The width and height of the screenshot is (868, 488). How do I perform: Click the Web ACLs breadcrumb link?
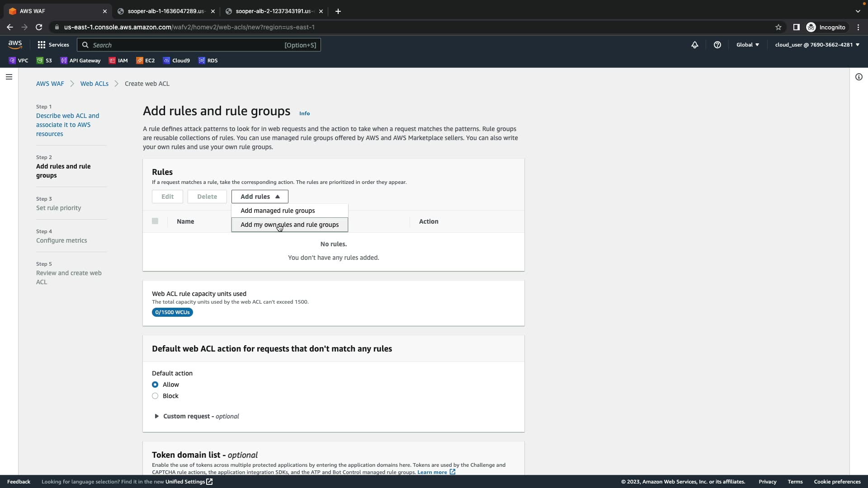[x=94, y=84]
